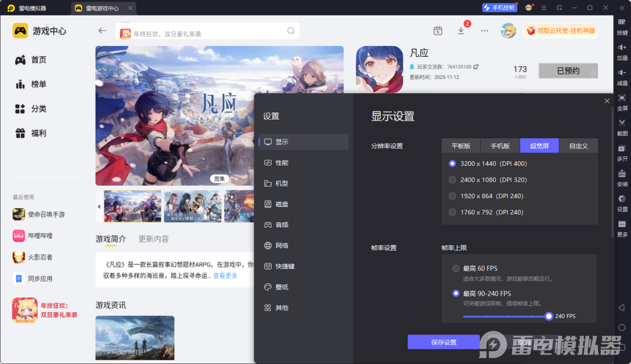This screenshot has height=364, width=631.
Task: Open the three-dot more menu in header
Action: click(484, 30)
